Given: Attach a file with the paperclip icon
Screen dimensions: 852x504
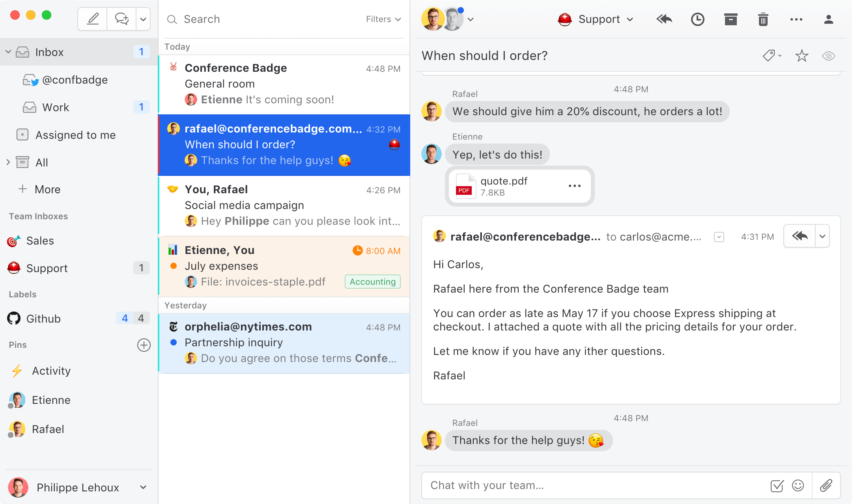Looking at the screenshot, I should pos(826,485).
